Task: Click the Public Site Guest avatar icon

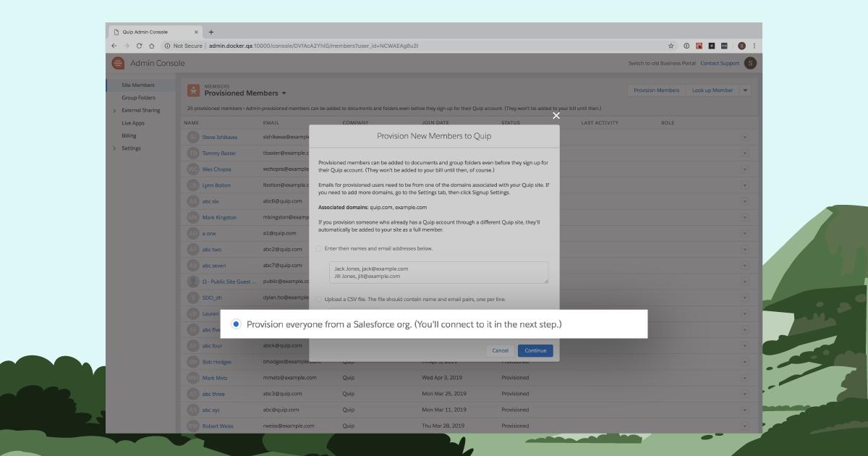Action: click(x=193, y=281)
